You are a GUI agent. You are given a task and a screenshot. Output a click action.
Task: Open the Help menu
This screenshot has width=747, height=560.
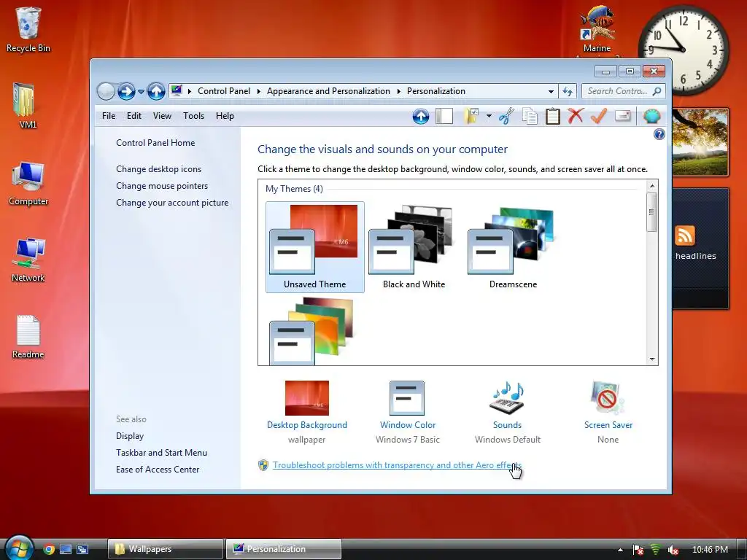point(225,116)
